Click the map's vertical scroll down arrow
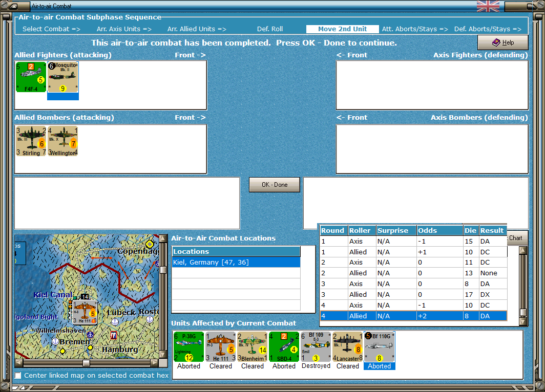Viewport: 545px width, 392px height. point(163,355)
